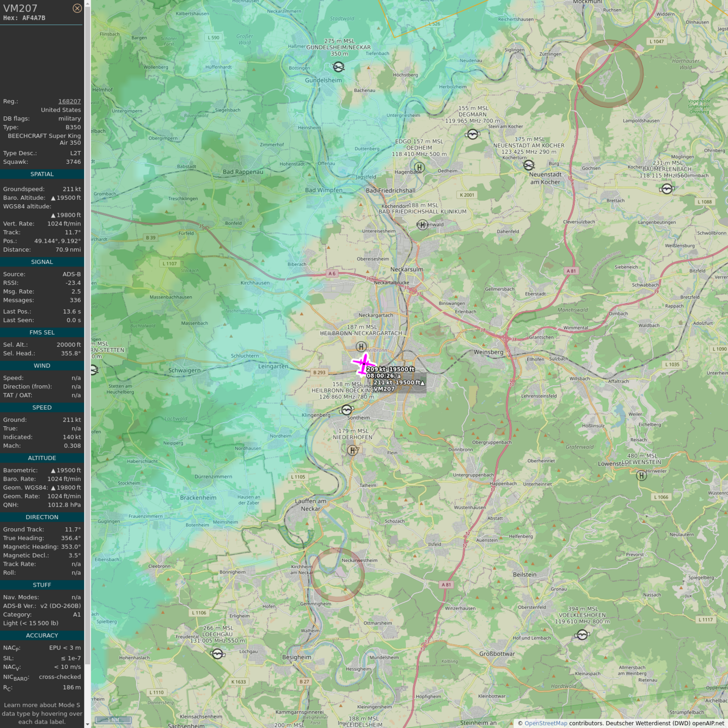Click the magenta selected aircraft icon
The image size is (728, 728).
pyautogui.click(x=363, y=364)
